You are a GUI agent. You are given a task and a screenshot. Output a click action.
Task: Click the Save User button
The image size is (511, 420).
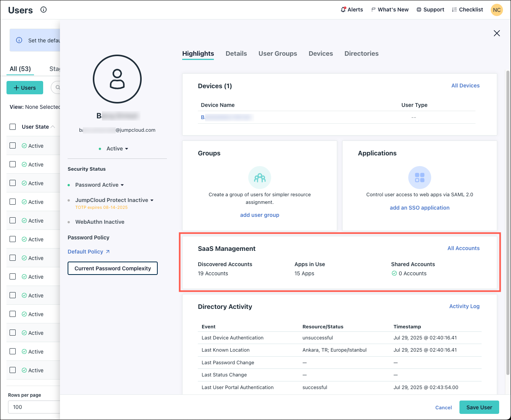(479, 407)
